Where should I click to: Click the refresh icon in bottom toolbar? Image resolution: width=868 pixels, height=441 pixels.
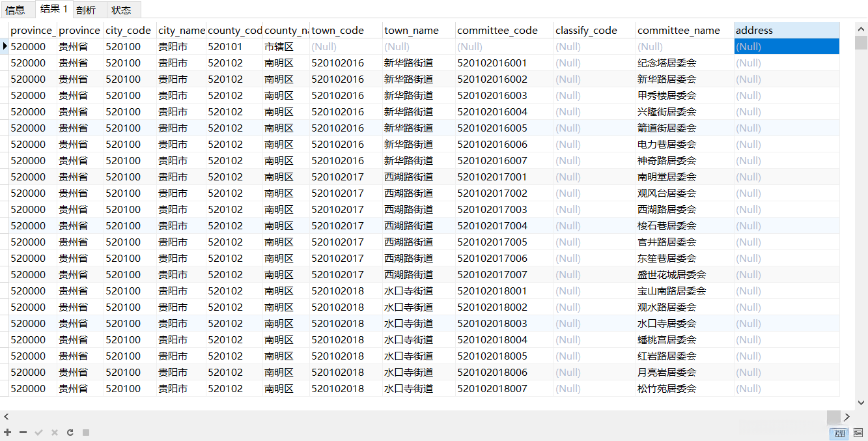click(x=70, y=433)
